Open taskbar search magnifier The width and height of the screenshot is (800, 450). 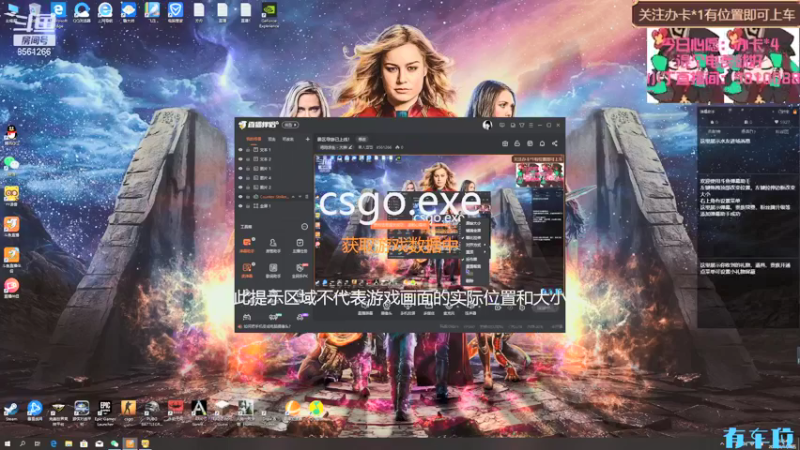[x=22, y=444]
